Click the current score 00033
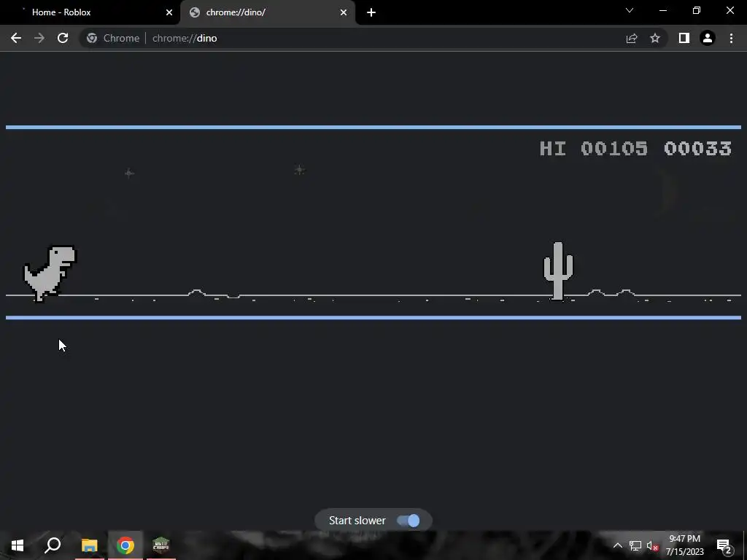747x560 pixels. tap(697, 149)
